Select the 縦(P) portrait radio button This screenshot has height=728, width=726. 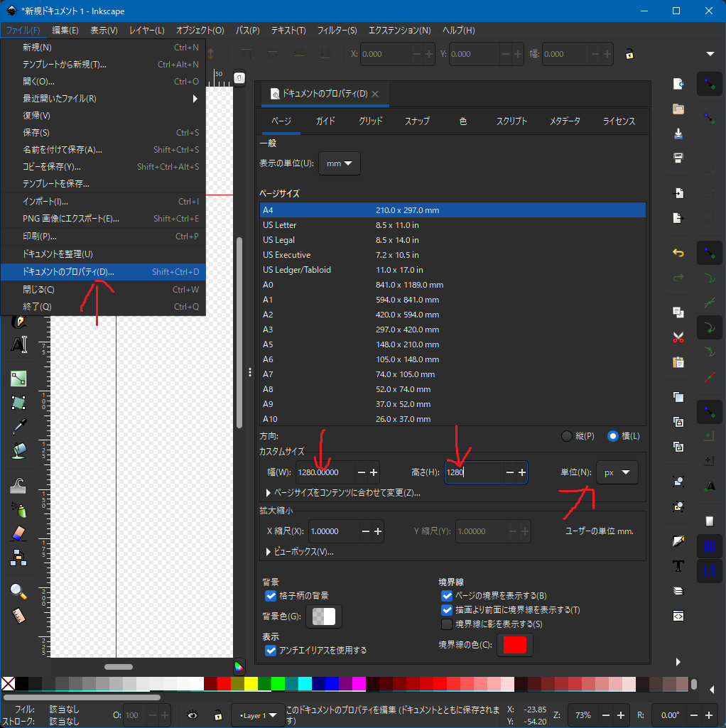click(x=566, y=436)
